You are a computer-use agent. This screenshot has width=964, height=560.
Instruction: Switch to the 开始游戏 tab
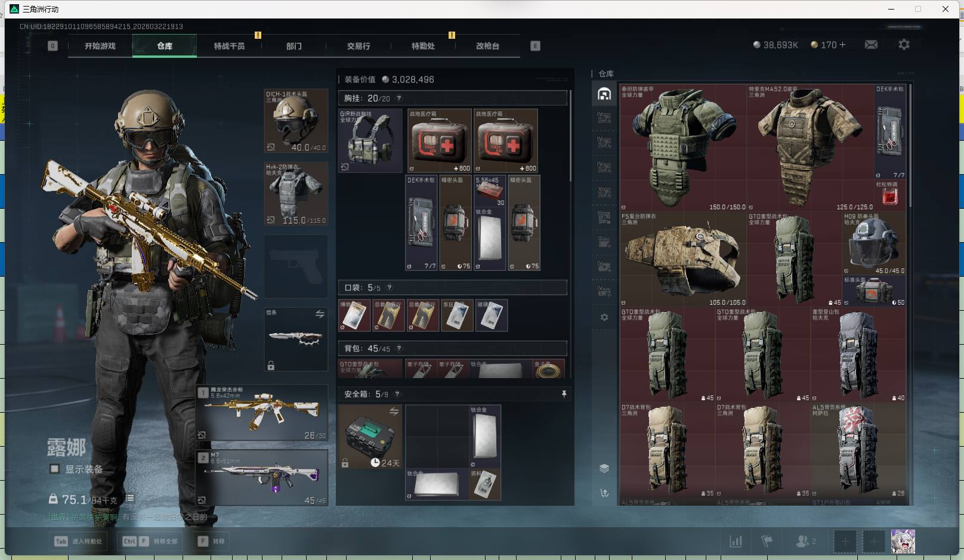[100, 46]
